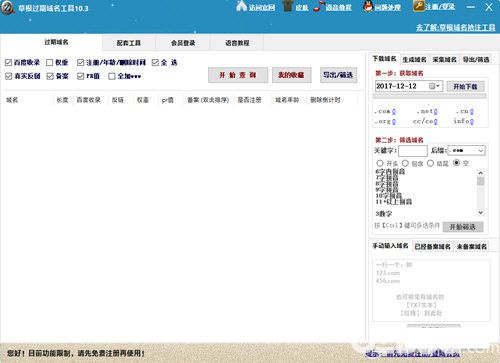The height and width of the screenshot is (363, 500).
Task: Open the 2017-12-12 date dropdown
Action: pos(438,86)
